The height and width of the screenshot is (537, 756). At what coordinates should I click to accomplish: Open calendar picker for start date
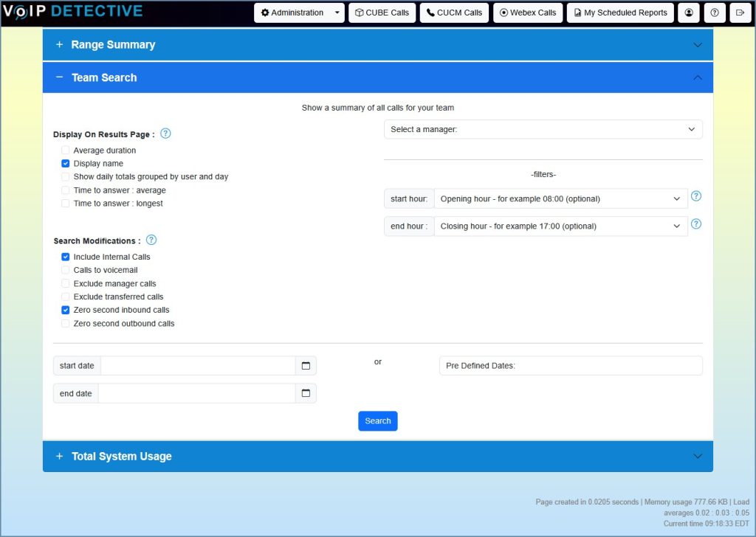point(306,366)
